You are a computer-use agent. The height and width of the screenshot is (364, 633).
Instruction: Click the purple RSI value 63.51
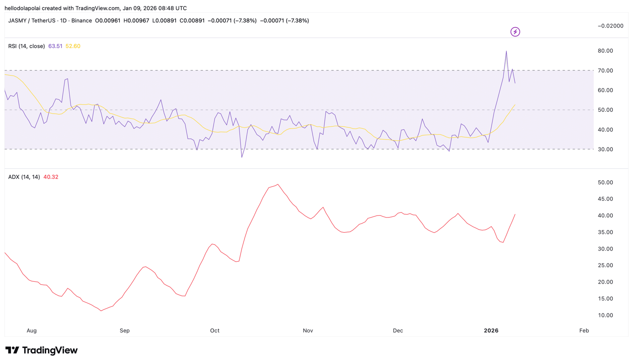pos(55,46)
